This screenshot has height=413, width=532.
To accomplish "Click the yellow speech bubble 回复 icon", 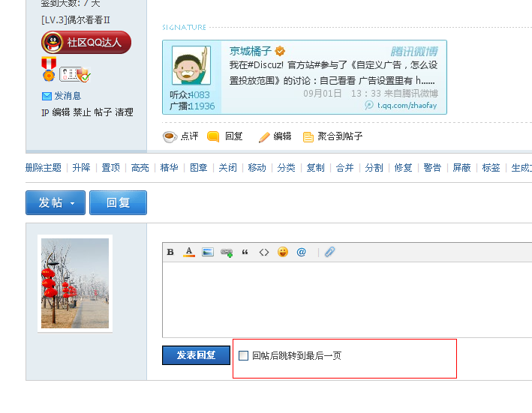I will click(213, 136).
